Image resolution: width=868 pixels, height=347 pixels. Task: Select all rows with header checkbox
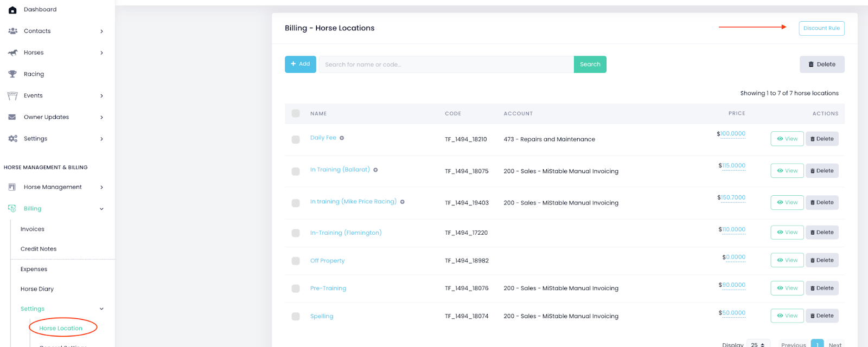pyautogui.click(x=296, y=113)
